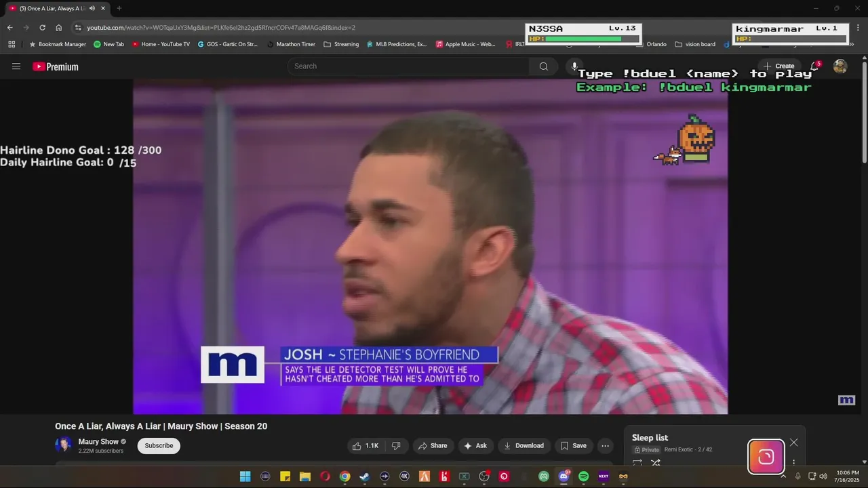Open the Windows Start menu
The image size is (868, 488).
(245, 476)
